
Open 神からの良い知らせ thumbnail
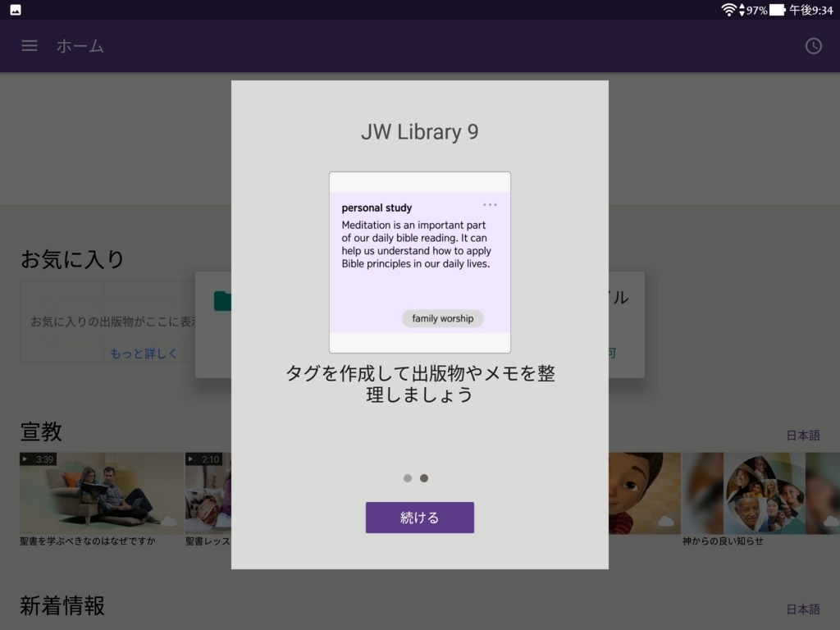point(760,493)
